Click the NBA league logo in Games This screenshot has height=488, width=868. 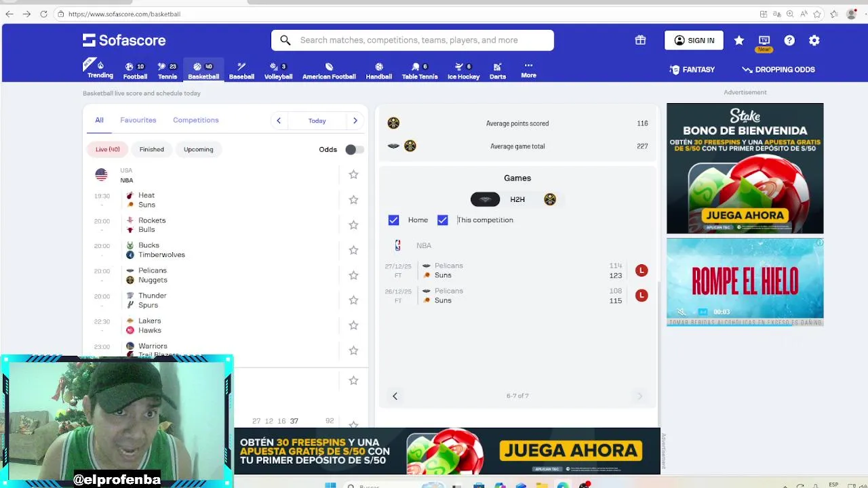(397, 245)
